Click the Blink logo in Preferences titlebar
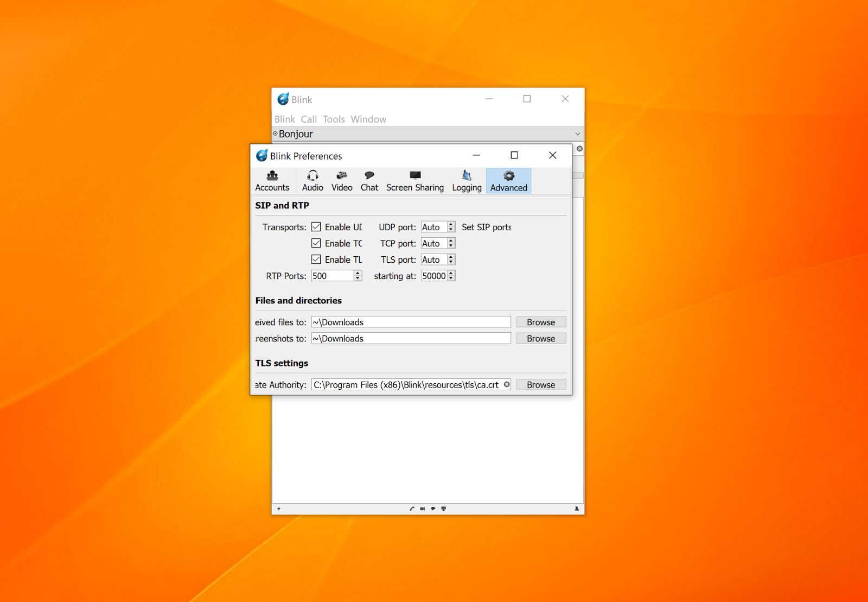The height and width of the screenshot is (602, 868). (262, 155)
